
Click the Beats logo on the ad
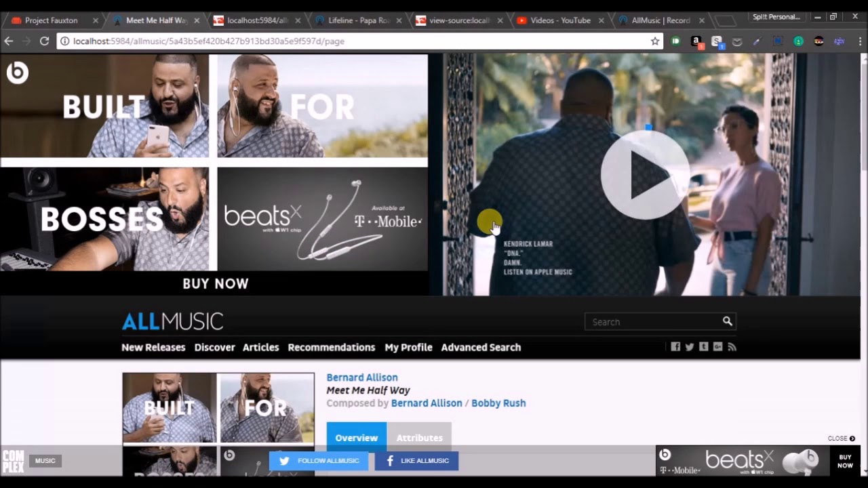tap(18, 73)
